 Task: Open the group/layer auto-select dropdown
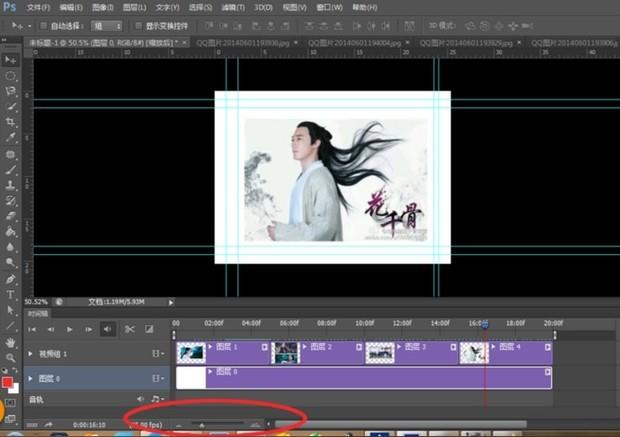[106, 26]
